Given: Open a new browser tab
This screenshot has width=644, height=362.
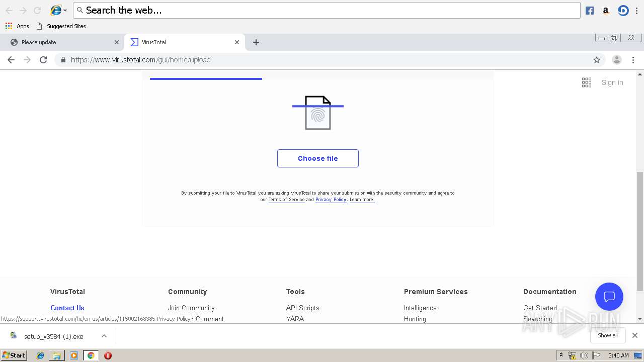Looking at the screenshot, I should click(256, 42).
